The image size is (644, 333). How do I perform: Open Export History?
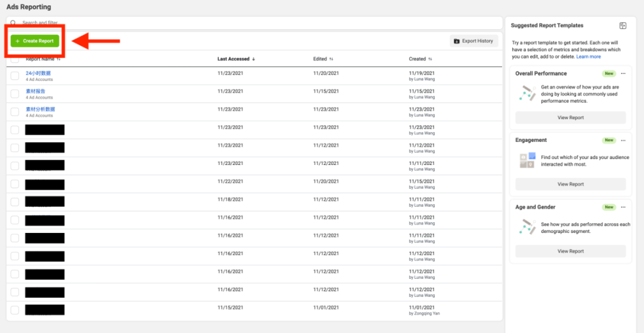coord(474,41)
